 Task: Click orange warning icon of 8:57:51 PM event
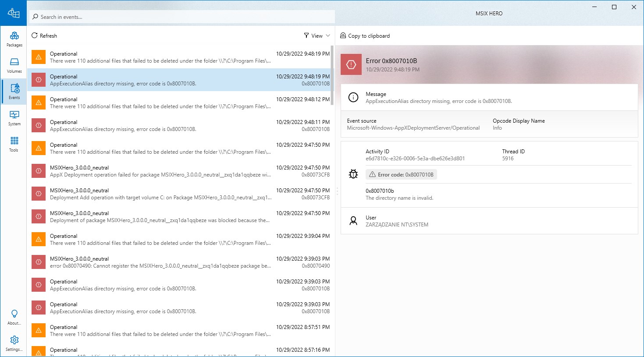[x=39, y=330]
